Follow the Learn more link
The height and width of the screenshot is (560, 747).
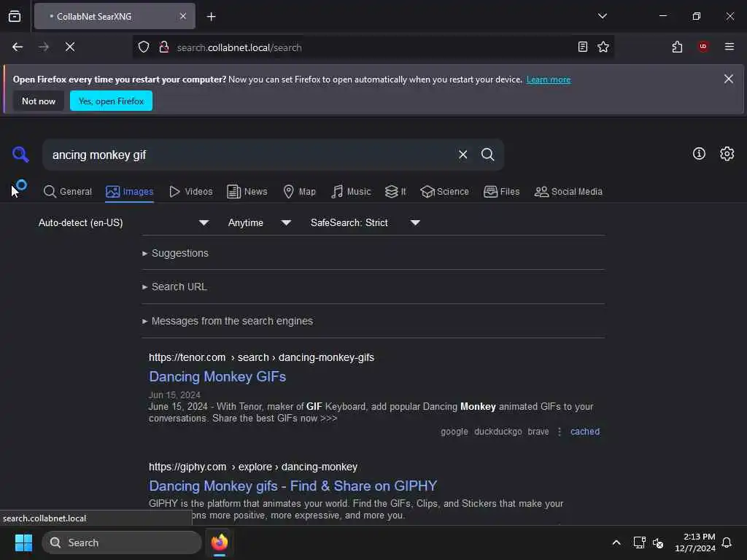[549, 79]
